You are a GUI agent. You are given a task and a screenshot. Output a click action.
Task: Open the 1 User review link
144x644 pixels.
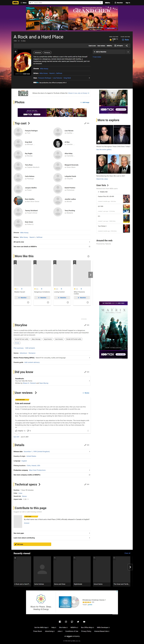click(x=97, y=57)
